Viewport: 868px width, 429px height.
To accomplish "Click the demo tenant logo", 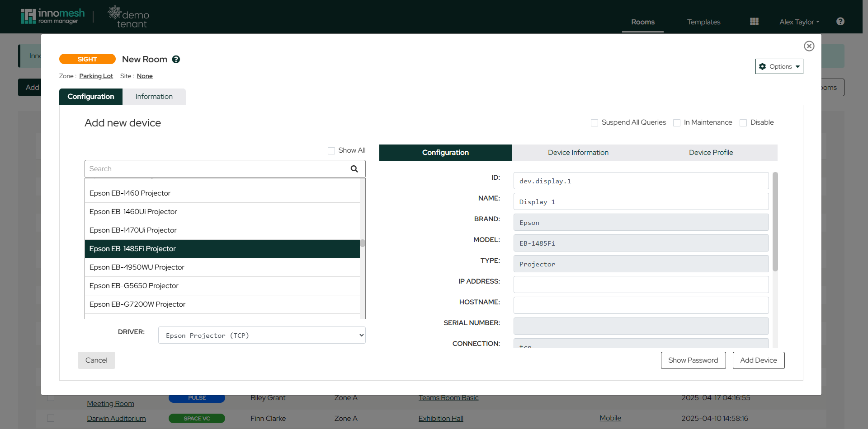I will point(129,17).
